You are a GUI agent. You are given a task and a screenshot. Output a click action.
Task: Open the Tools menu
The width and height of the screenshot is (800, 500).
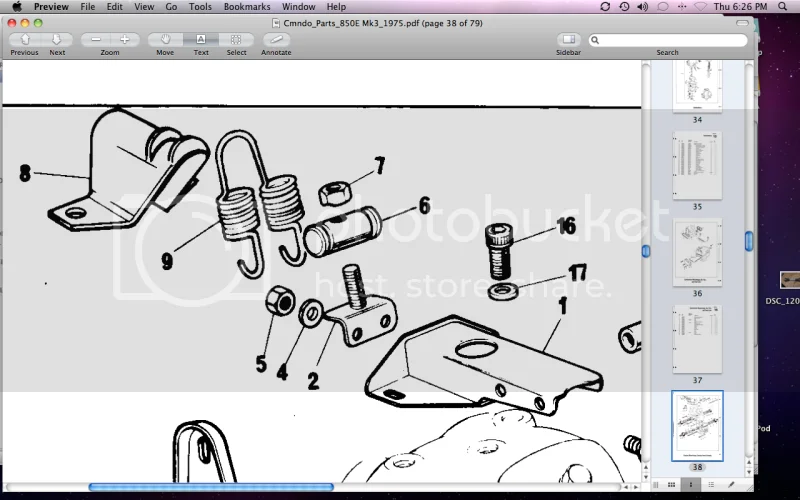pos(200,7)
